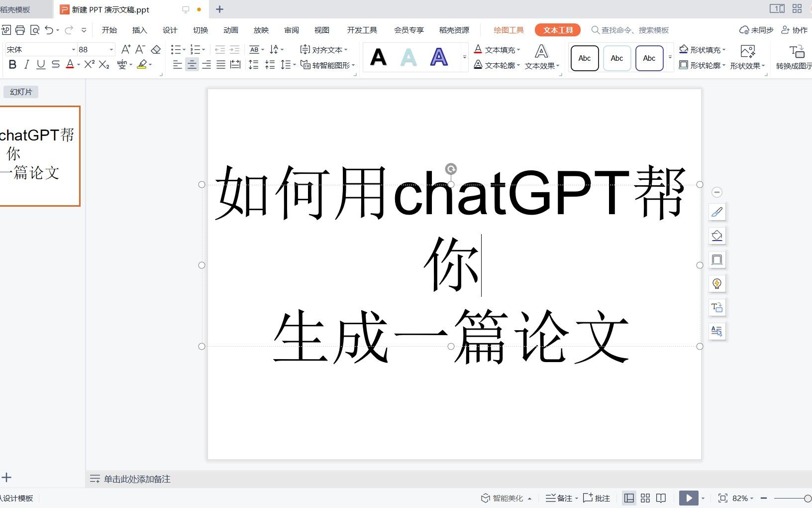Open 转智能图形 dropdown
The width and height of the screenshot is (812, 508).
(328, 65)
